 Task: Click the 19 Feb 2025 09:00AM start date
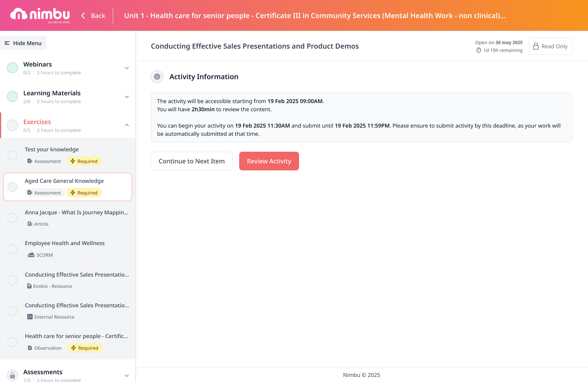pyautogui.click(x=295, y=101)
